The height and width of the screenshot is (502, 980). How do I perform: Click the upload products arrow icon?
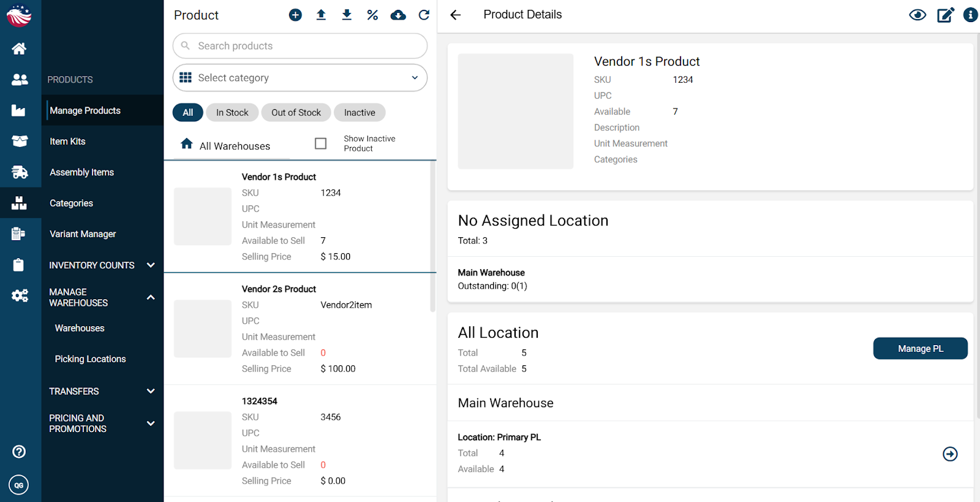[321, 15]
